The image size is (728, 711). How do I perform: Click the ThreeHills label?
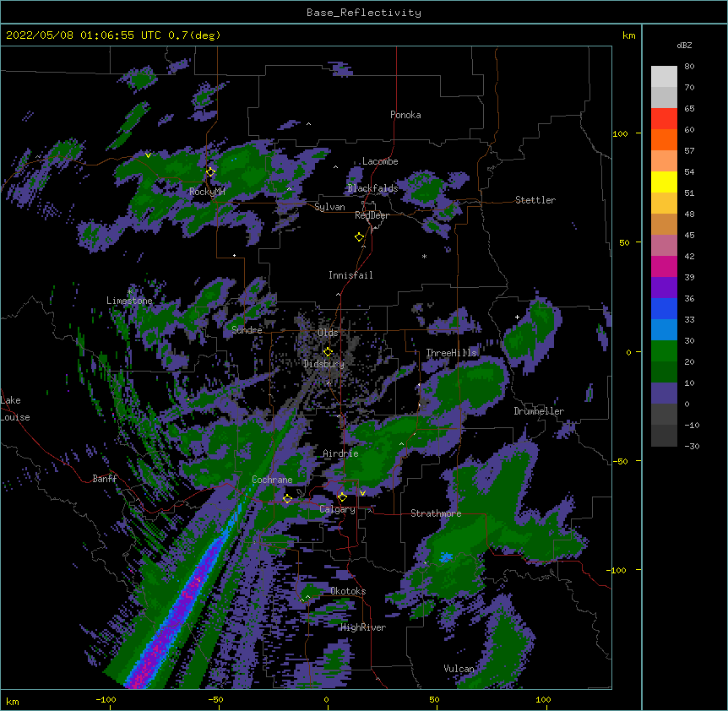(x=451, y=353)
